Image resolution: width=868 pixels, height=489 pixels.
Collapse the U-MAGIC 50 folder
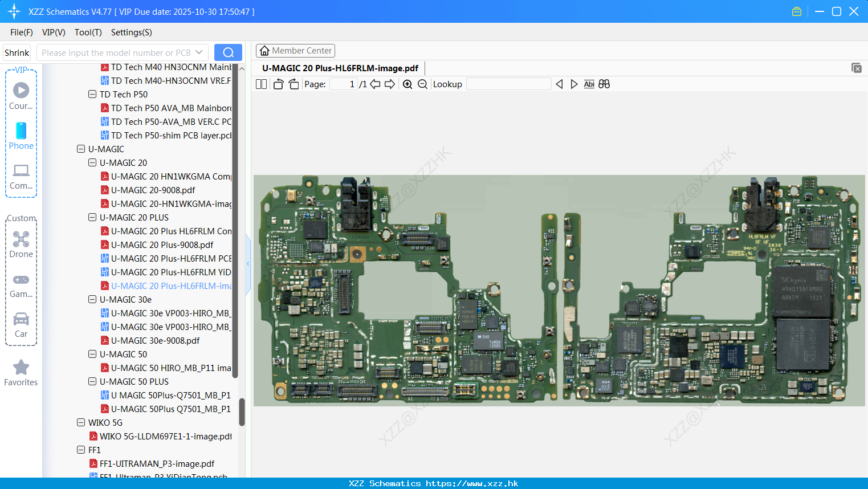click(x=92, y=354)
